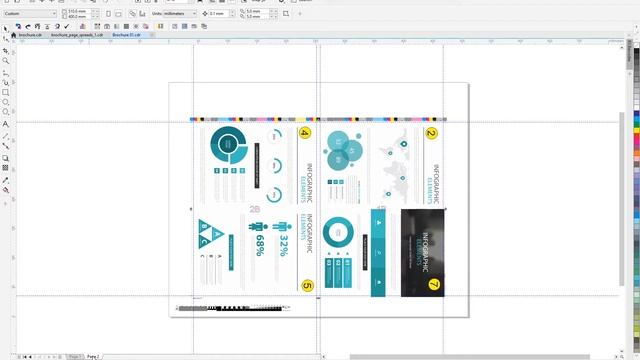Screen dimensions: 640x360
Task: Select the Text tool
Action: pyautogui.click(x=5, y=124)
